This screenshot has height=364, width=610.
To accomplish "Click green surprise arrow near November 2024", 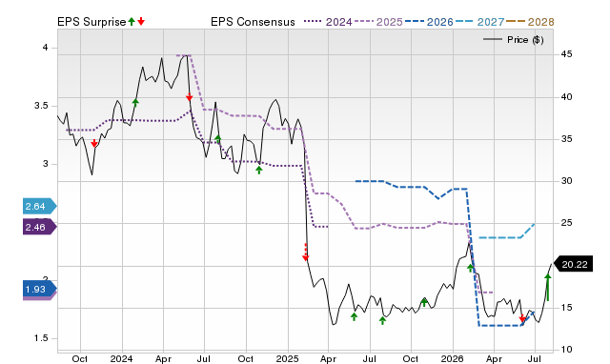I will tap(259, 170).
